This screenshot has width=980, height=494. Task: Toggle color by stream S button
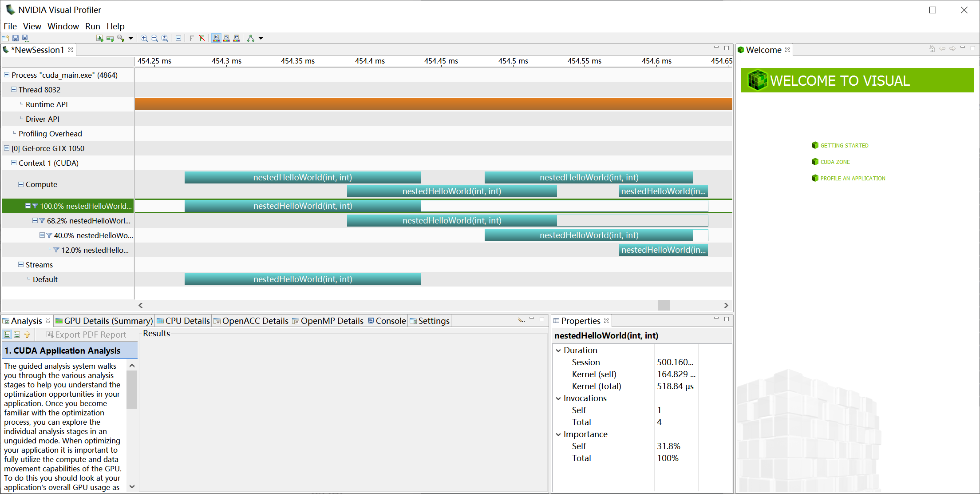click(x=226, y=38)
